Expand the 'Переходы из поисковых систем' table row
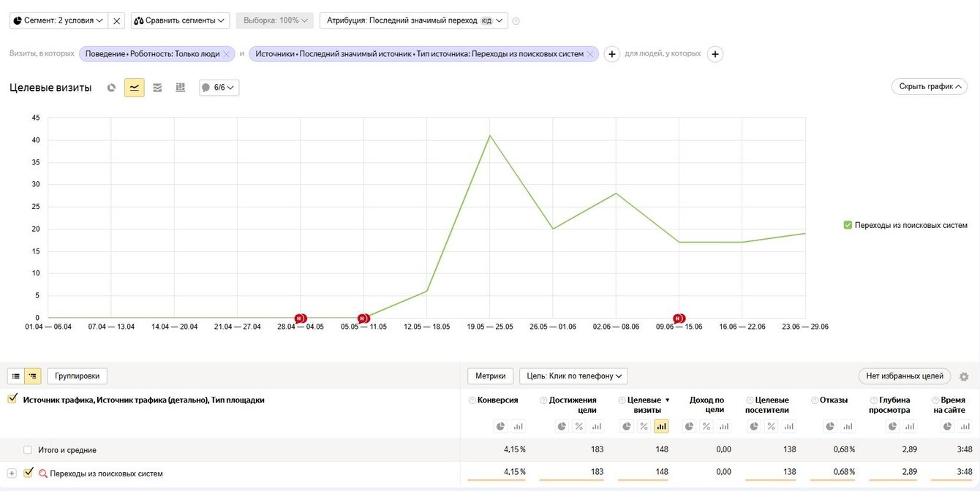 coord(12,473)
